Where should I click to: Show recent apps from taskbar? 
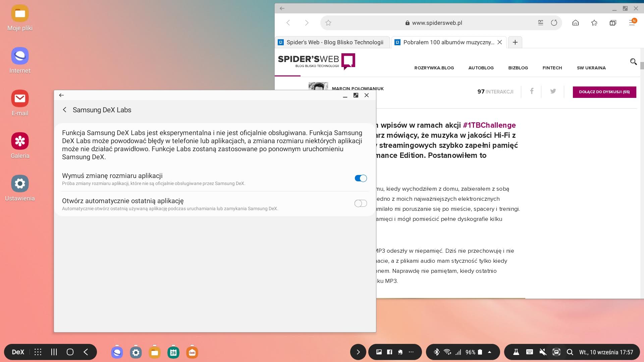click(54, 352)
